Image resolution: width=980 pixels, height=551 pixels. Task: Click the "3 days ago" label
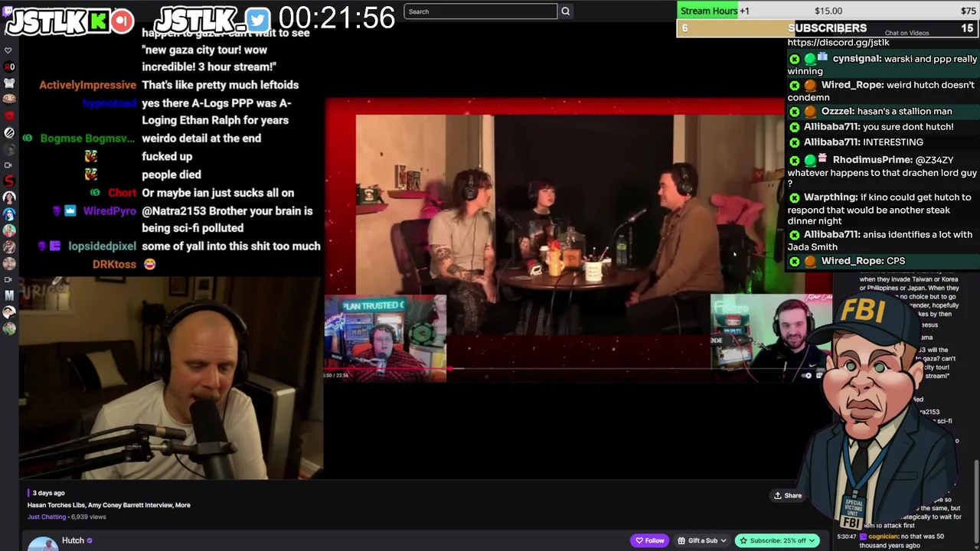(48, 493)
